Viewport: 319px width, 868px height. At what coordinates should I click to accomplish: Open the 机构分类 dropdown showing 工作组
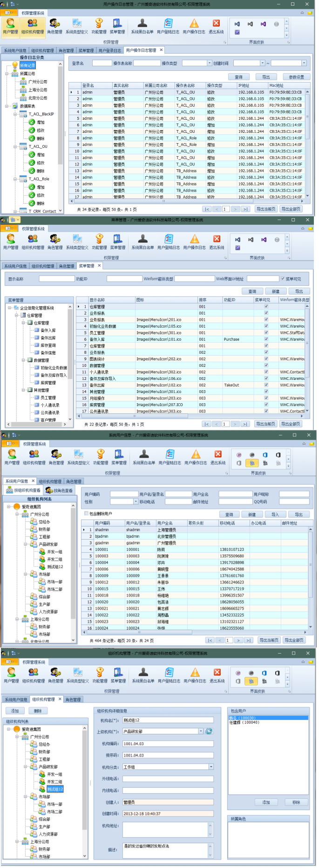click(211, 767)
